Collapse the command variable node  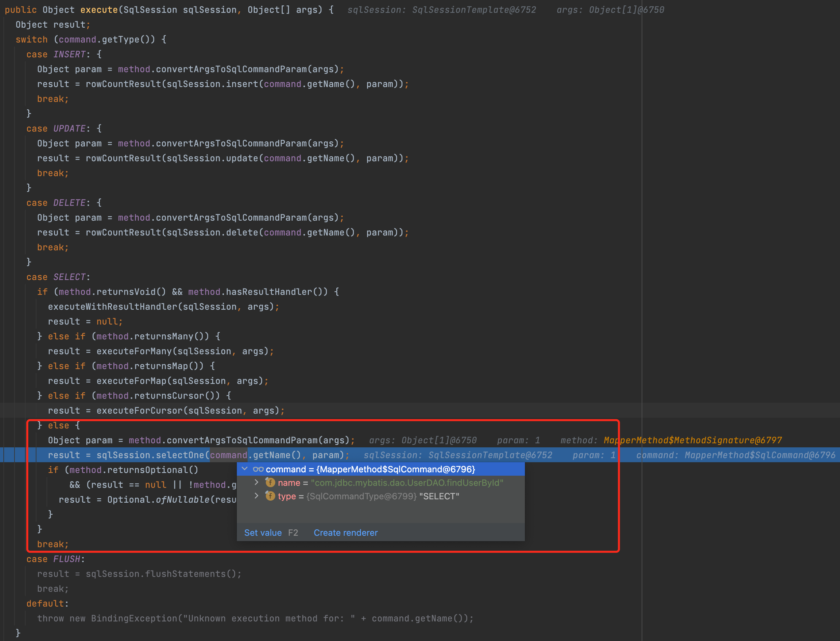click(245, 469)
